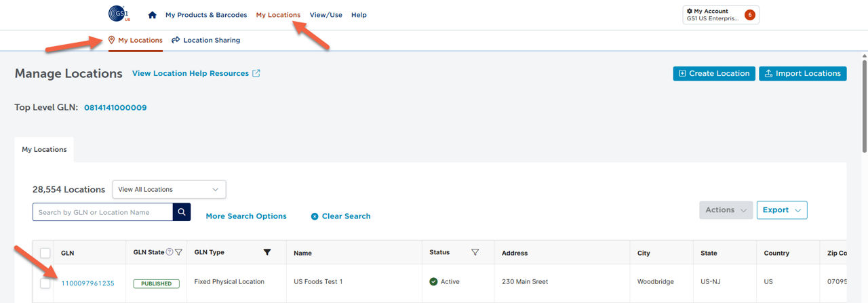Viewport: 868px width, 303px height.
Task: Click the Create Location button
Action: tap(713, 73)
